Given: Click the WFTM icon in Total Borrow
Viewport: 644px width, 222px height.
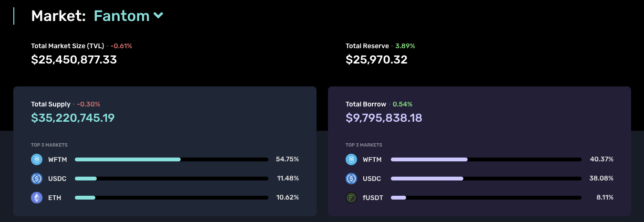Looking at the screenshot, I should click(x=351, y=159).
